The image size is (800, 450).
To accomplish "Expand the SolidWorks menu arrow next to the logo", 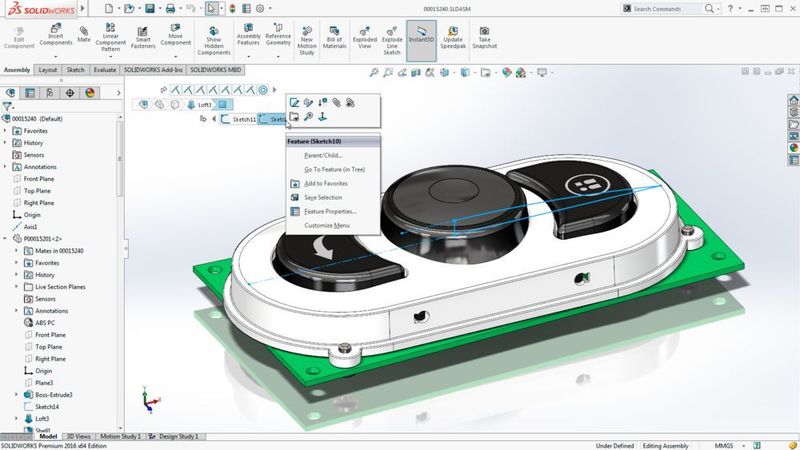I will click(x=82, y=8).
